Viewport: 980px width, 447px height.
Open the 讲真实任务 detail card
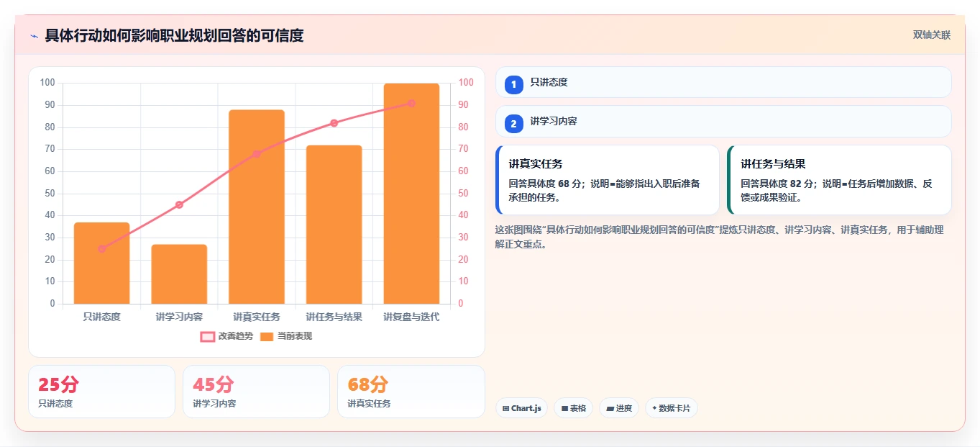(608, 180)
